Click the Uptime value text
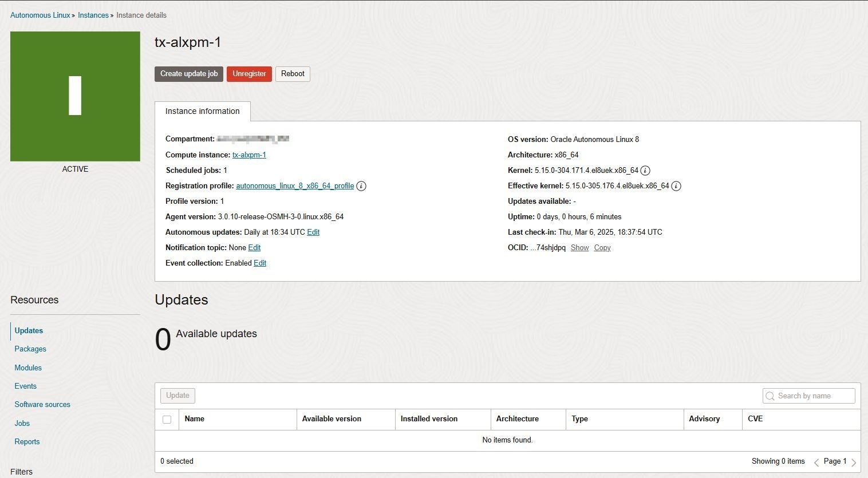This screenshot has height=478, width=868. click(579, 217)
